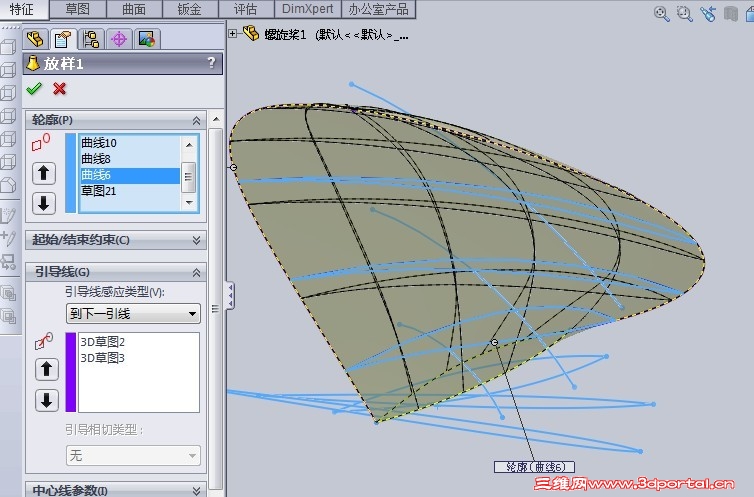This screenshot has height=497, width=754.
Task: Click the bottom stacked-squares icon in the left toolbar
Action: pyautogui.click(x=9, y=316)
